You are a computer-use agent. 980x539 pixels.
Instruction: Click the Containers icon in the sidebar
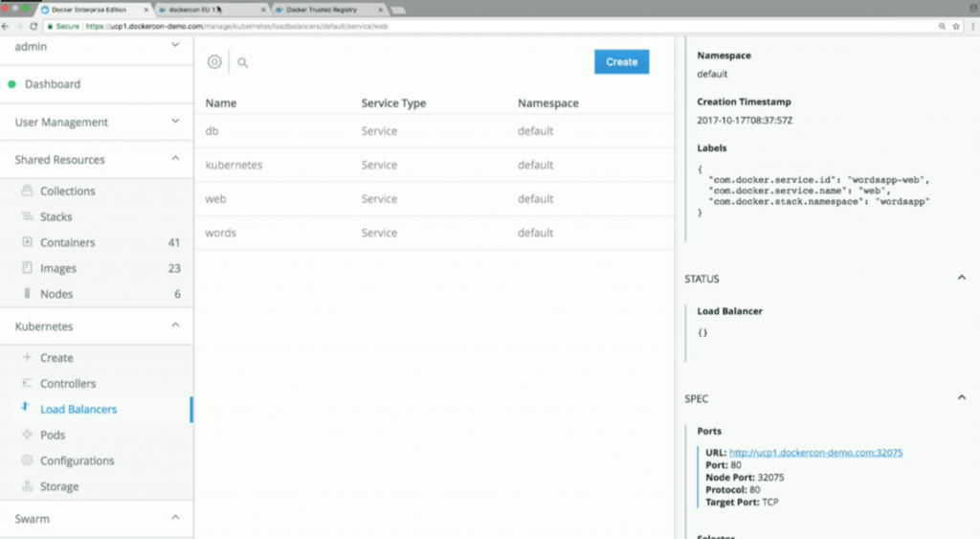(x=27, y=242)
